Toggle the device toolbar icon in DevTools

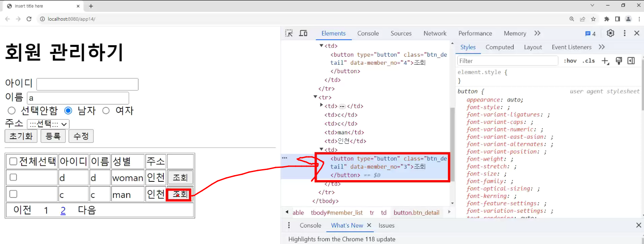tap(303, 33)
